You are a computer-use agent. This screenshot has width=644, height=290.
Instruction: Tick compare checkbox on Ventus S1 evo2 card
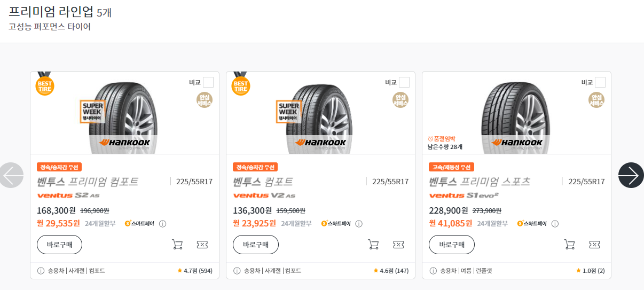click(x=600, y=82)
